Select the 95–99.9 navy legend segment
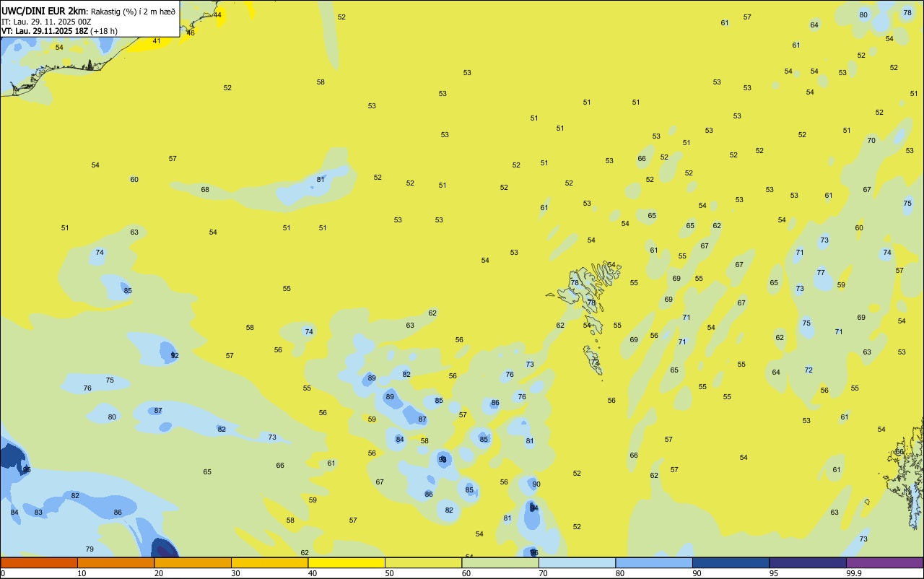Image resolution: width=924 pixels, height=579 pixels. [808, 562]
